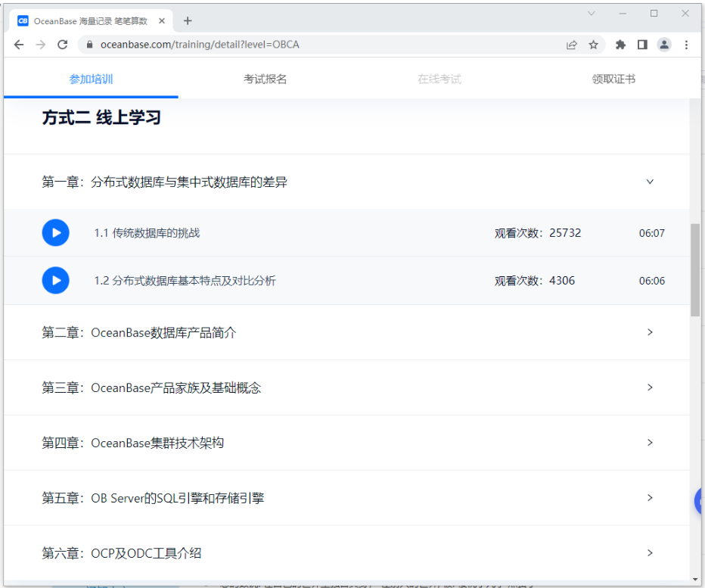Collapse 第一章 分布式数据库与集中式数据库的差异
The image size is (705, 588).
649,182
